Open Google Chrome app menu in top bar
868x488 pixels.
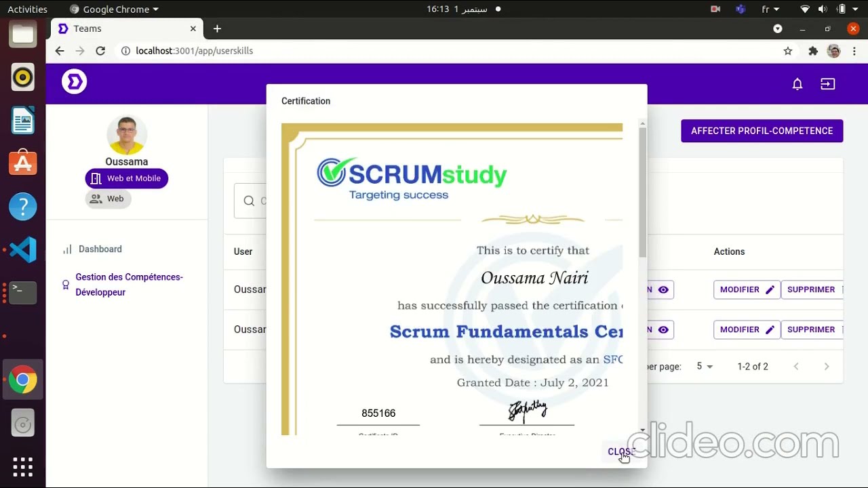pos(114,9)
